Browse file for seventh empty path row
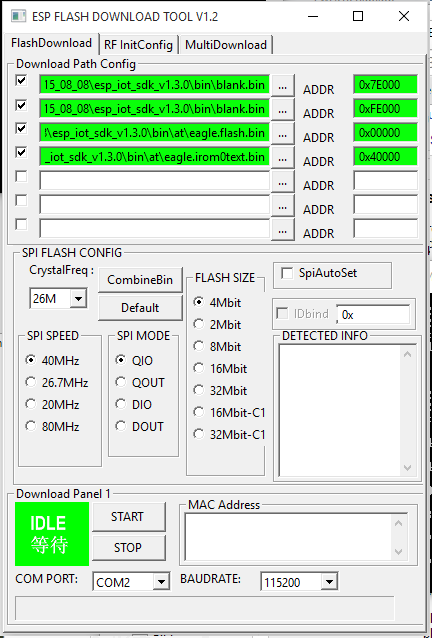The height and width of the screenshot is (638, 432). (283, 230)
